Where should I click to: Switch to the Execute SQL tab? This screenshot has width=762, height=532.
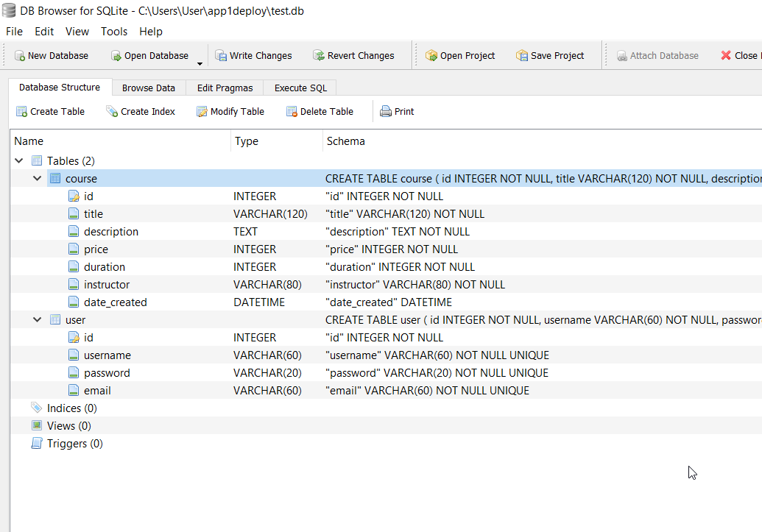(x=300, y=88)
